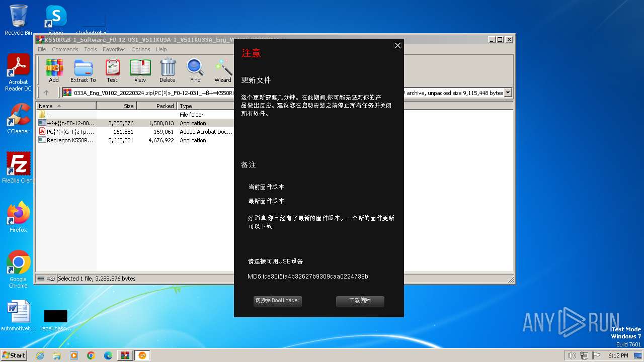Click the Extract To toolbar icon

pyautogui.click(x=83, y=71)
